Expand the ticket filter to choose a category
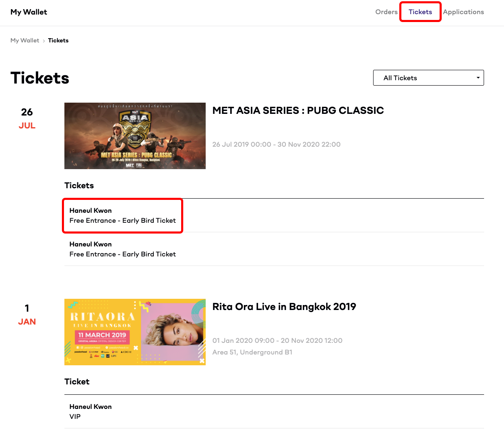504x438 pixels. pos(428,78)
